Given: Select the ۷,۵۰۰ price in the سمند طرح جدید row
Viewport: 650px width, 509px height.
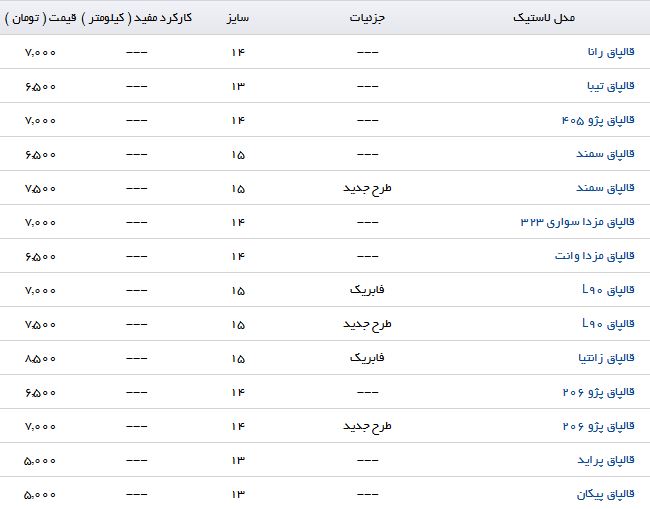Looking at the screenshot, I should pyautogui.click(x=40, y=189).
